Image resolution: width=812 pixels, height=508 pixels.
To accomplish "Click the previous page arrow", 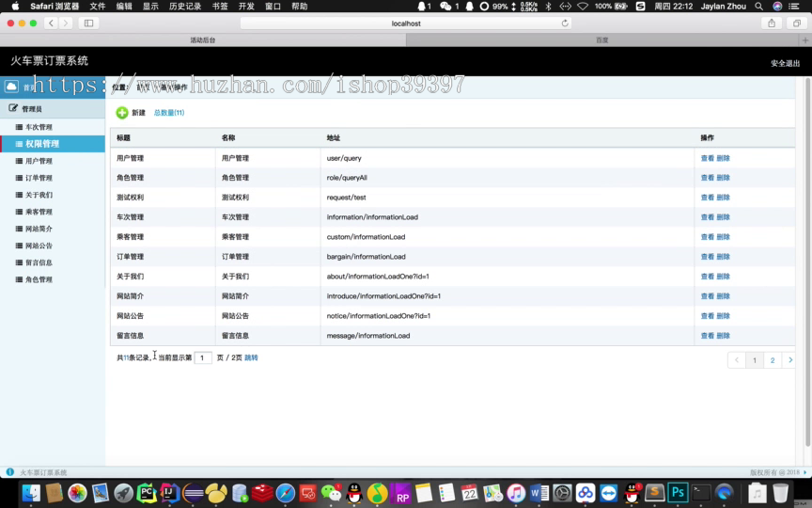I will tap(737, 360).
